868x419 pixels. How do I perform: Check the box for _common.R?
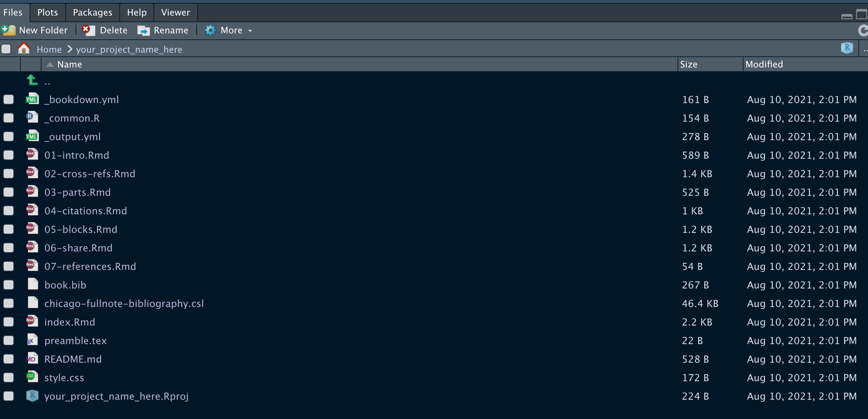(x=9, y=118)
